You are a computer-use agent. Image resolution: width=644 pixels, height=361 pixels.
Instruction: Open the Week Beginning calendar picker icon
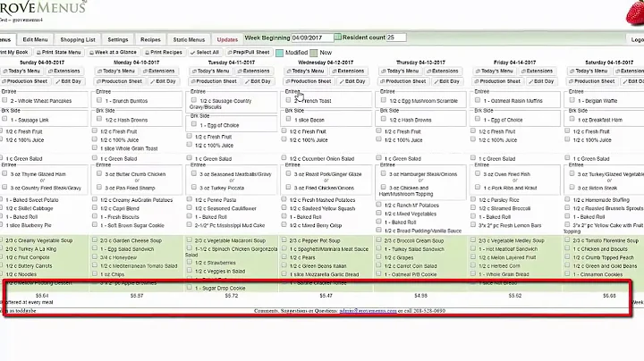(337, 38)
